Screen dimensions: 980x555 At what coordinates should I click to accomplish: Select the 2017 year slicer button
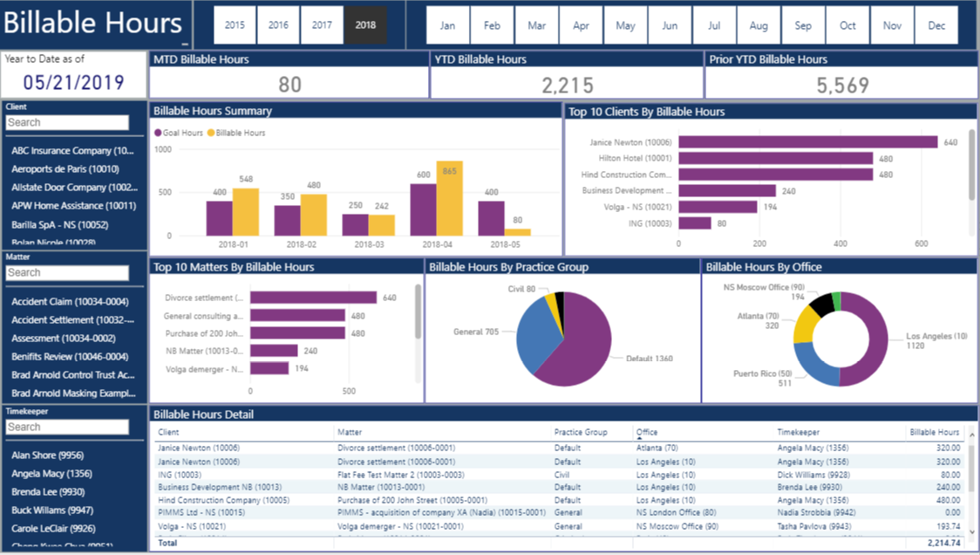point(322,25)
